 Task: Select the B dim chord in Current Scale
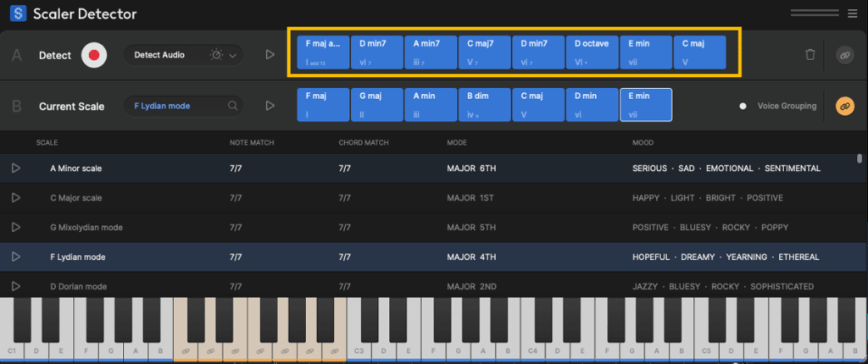click(x=484, y=105)
